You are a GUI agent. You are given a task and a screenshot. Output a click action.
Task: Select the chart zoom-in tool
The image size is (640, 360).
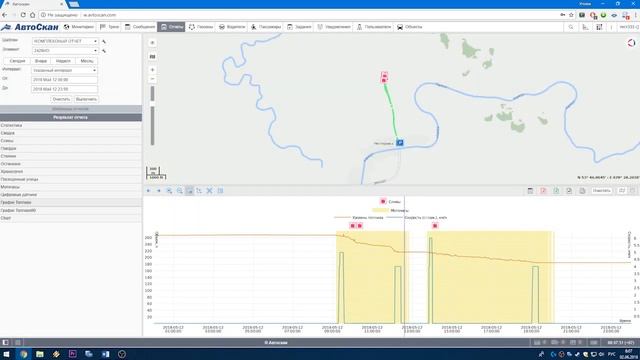pos(169,191)
